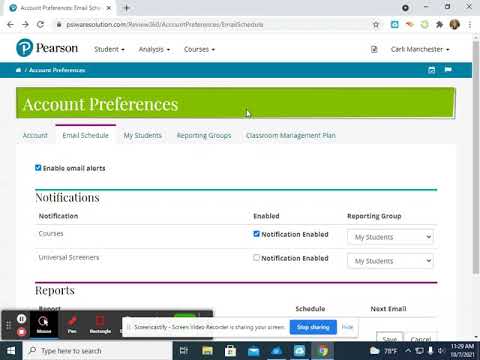Stop the Screencastify recording
This screenshot has height=360, width=480.
point(21,332)
